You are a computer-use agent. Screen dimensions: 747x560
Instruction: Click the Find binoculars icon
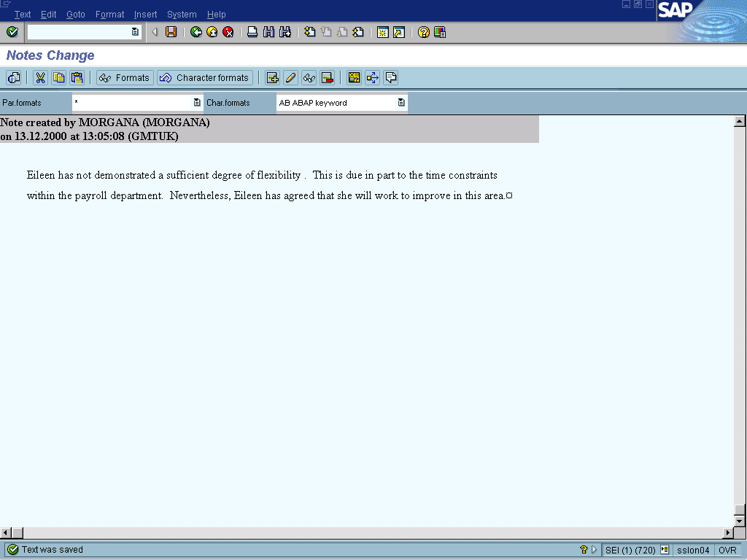coord(268,32)
